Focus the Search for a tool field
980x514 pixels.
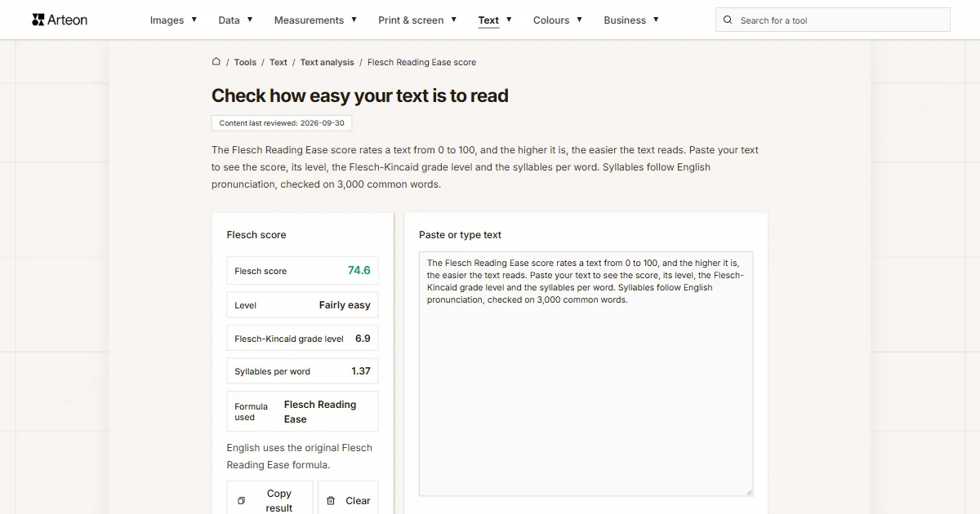coord(833,20)
